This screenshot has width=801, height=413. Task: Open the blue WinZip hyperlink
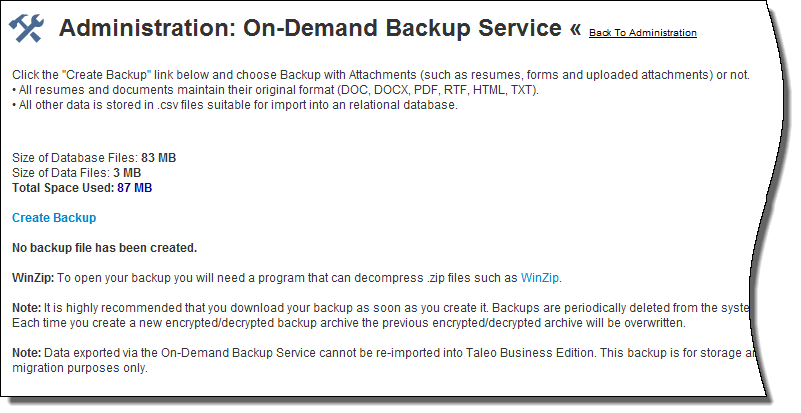(x=541, y=277)
